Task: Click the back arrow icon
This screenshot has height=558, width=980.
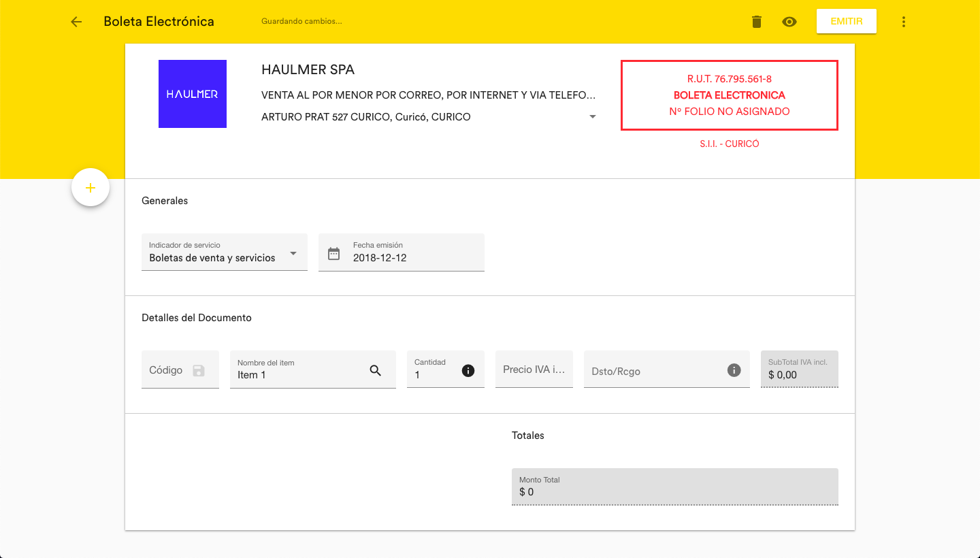Action: pyautogui.click(x=76, y=22)
